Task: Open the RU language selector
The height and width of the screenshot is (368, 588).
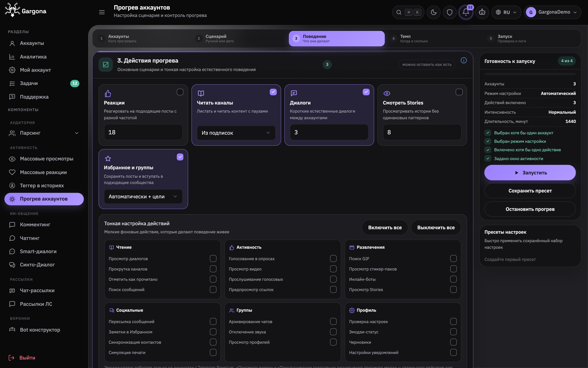Action: pyautogui.click(x=506, y=12)
